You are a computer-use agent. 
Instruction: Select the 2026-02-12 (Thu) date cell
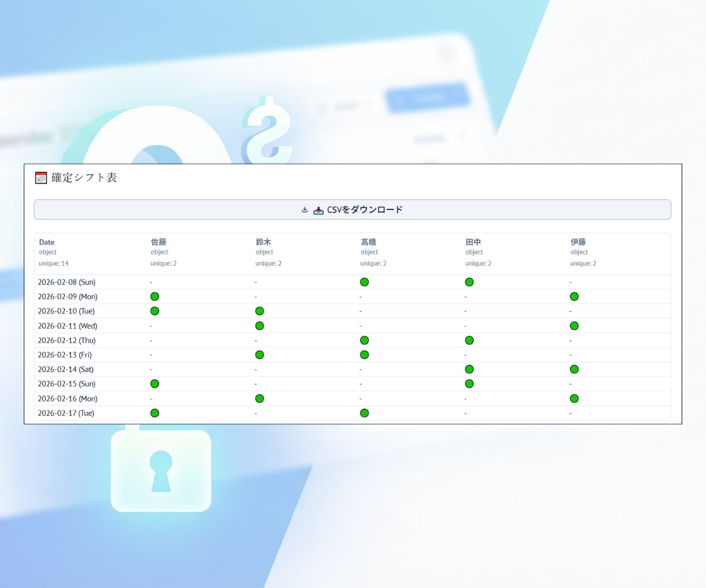click(67, 340)
